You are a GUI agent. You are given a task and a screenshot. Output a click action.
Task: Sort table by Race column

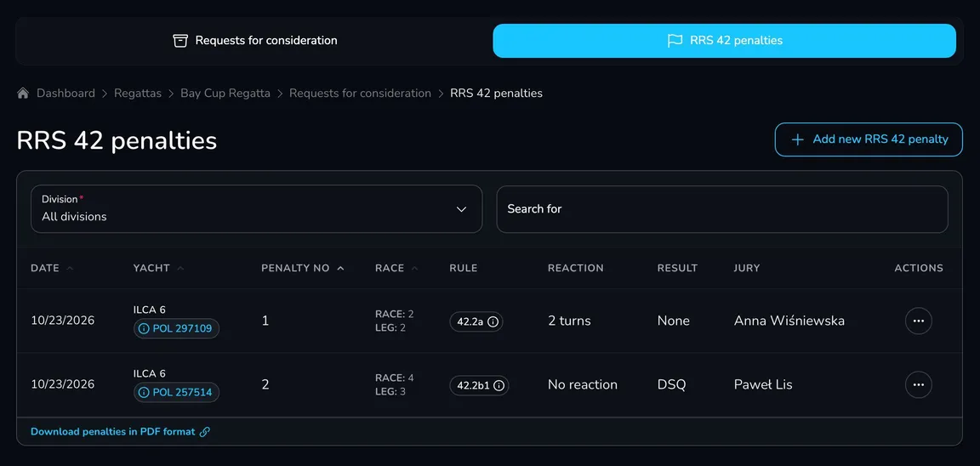(x=396, y=268)
